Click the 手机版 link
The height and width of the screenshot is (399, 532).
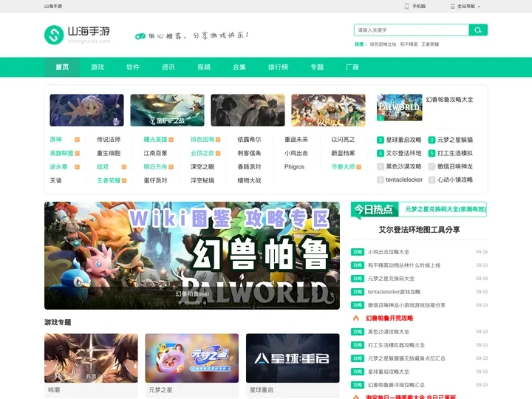419,6
